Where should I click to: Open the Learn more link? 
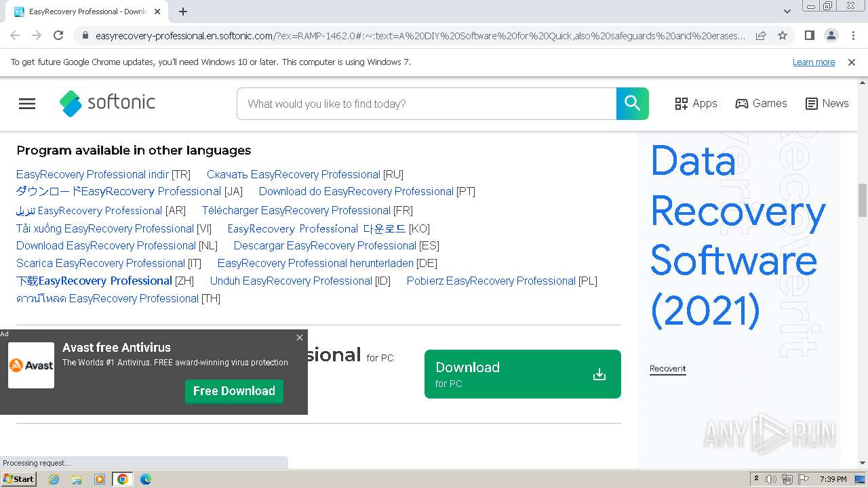coord(814,62)
